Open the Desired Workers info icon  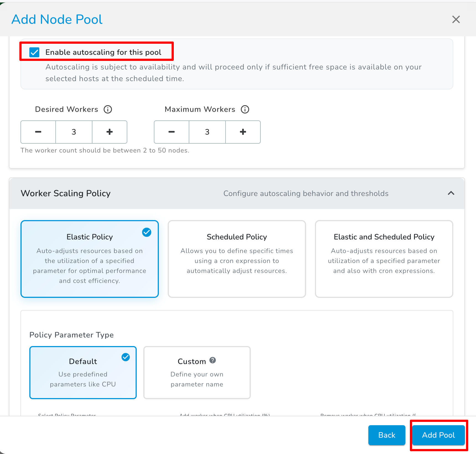tap(108, 109)
